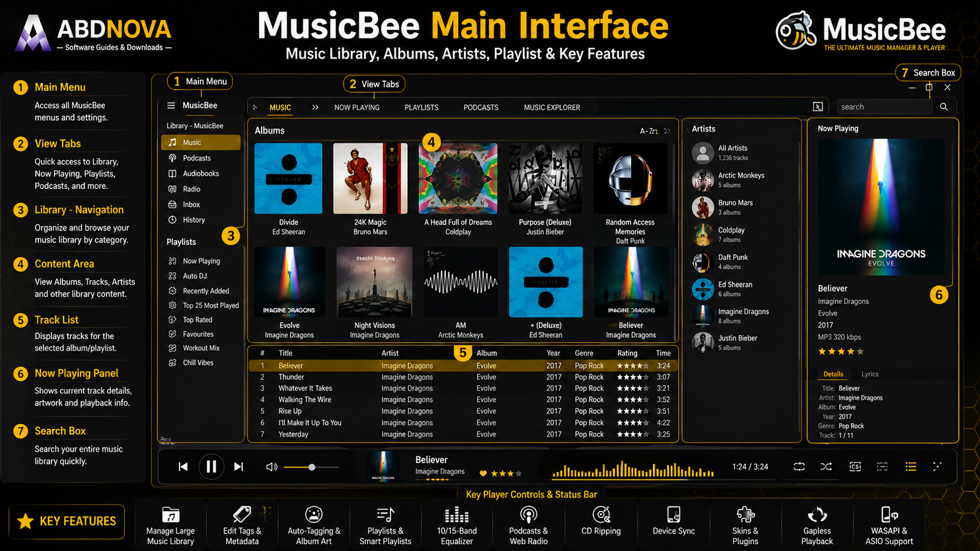
Task: Toggle repeat mode
Action: tap(799, 467)
